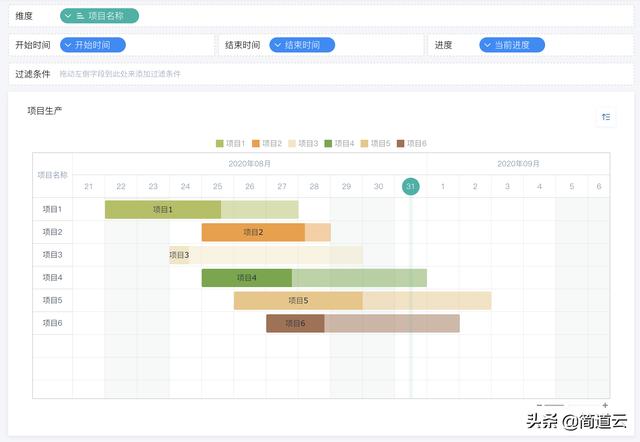Select row label 项目6
640x442 pixels.
[53, 324]
